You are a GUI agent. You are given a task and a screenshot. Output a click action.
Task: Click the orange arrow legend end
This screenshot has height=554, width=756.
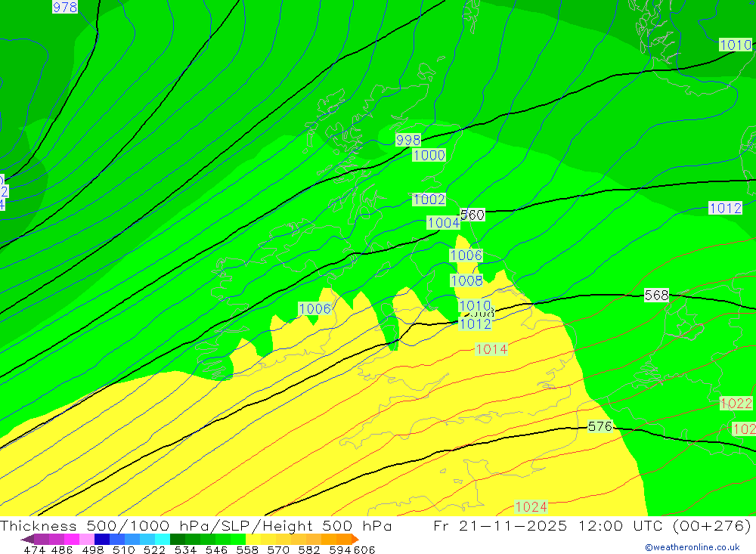click(x=355, y=539)
